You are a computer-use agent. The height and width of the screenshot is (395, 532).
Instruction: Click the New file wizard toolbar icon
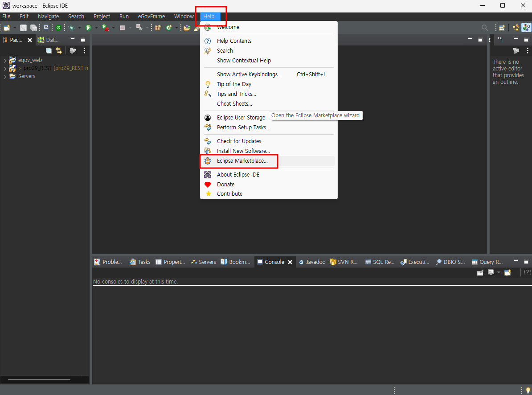click(7, 28)
